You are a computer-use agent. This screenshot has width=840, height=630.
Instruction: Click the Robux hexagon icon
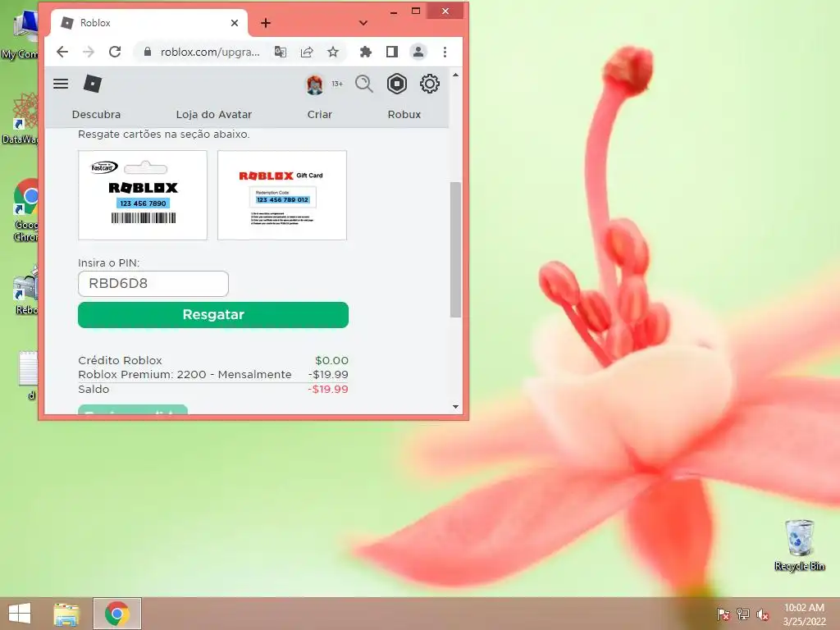[397, 84]
